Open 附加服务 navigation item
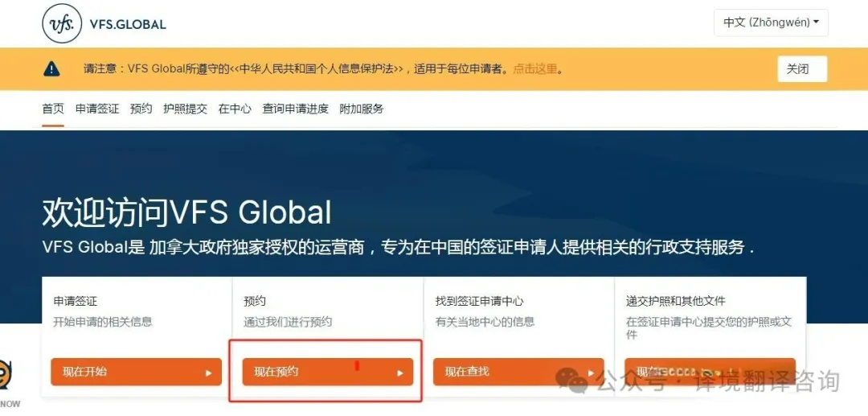Screen dimensions: 868x416 coord(362,109)
